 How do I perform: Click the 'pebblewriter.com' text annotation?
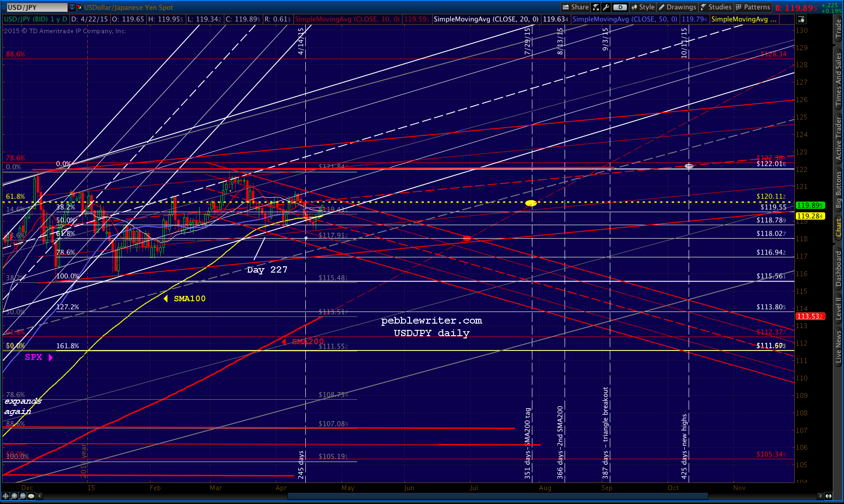coord(432,321)
